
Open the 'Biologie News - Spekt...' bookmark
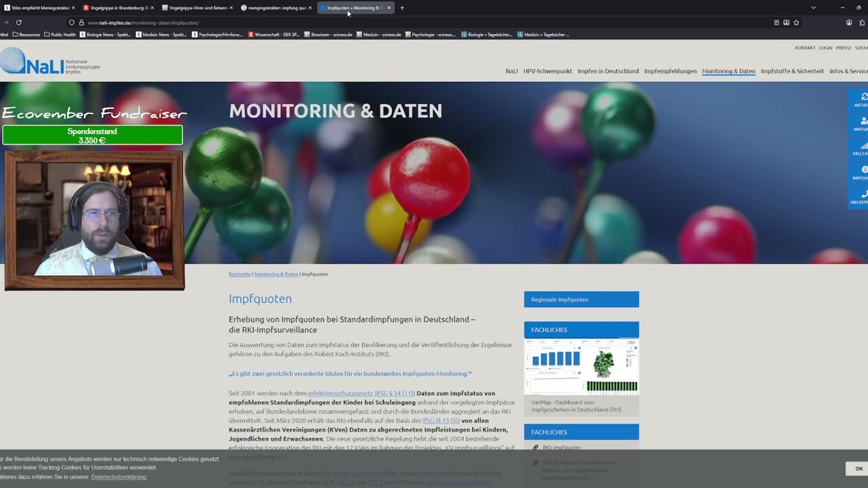coord(105,34)
